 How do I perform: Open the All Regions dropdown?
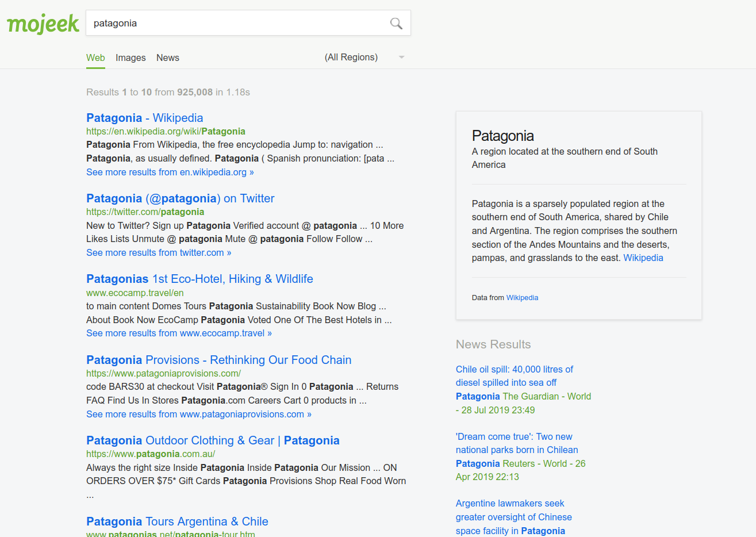click(364, 57)
